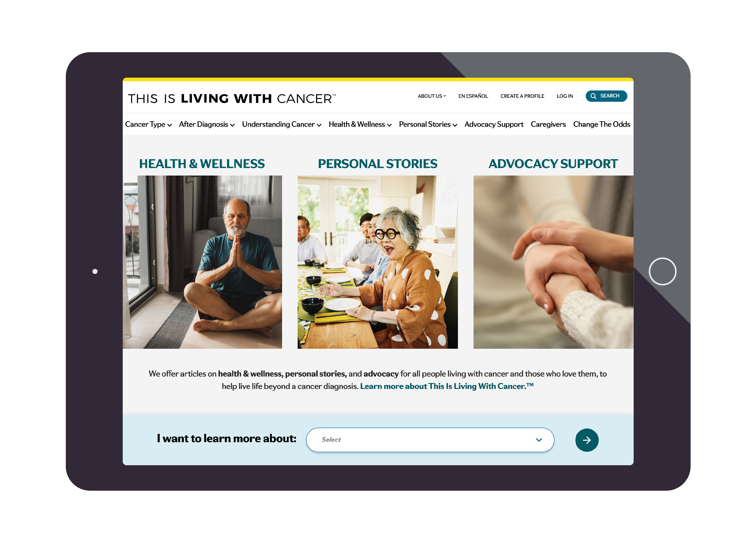Expand the Cancer Type menu
The height and width of the screenshot is (551, 756).
click(149, 124)
